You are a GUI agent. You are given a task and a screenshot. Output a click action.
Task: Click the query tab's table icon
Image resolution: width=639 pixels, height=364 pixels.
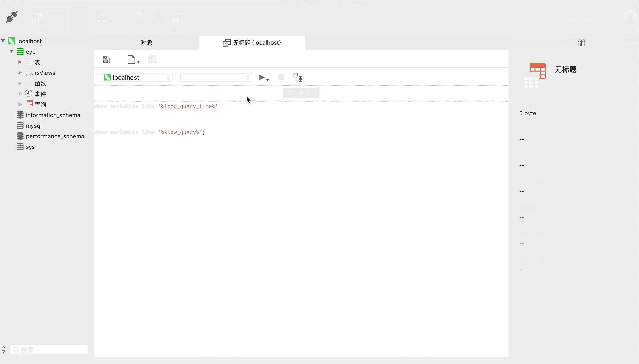[227, 42]
